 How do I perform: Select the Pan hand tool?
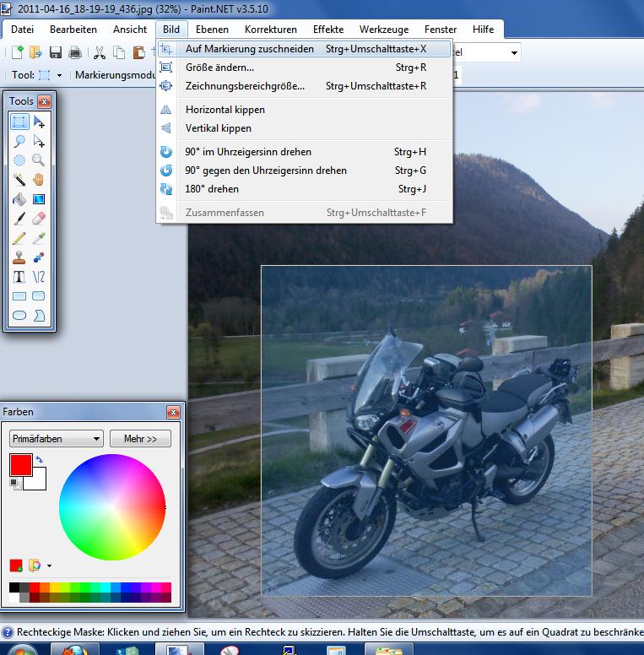point(39,179)
